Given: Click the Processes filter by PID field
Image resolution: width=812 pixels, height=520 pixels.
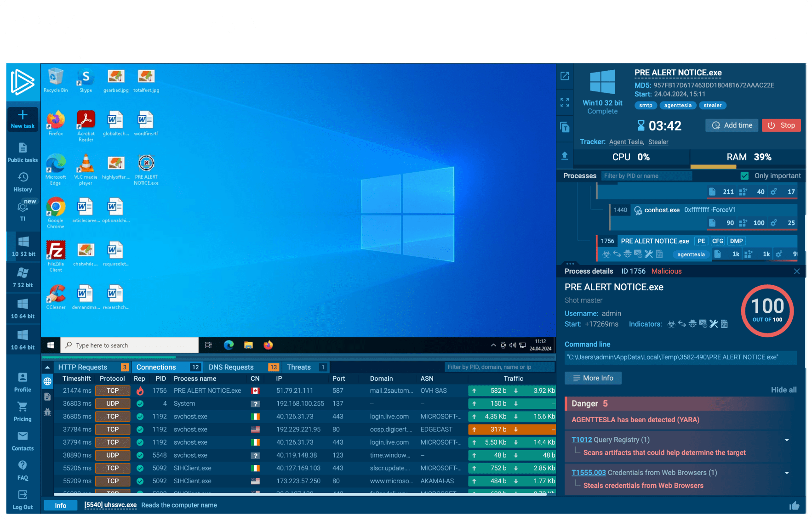Looking at the screenshot, I should pyautogui.click(x=646, y=176).
